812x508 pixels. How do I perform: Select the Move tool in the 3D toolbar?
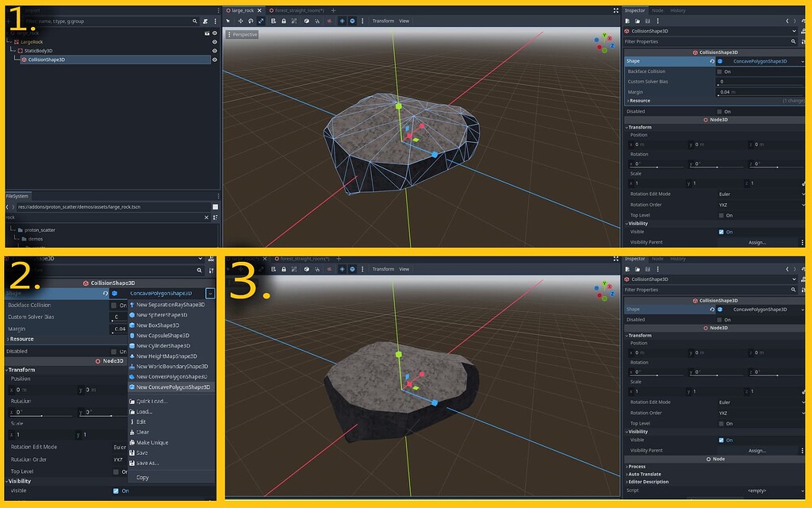pos(241,21)
